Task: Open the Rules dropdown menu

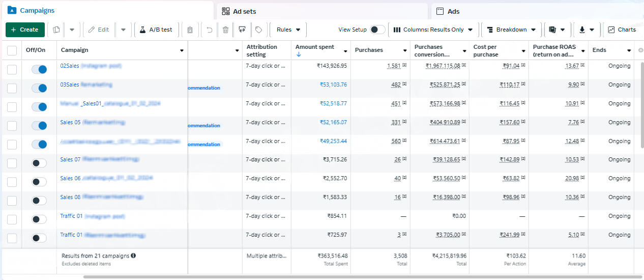Action: tap(288, 30)
